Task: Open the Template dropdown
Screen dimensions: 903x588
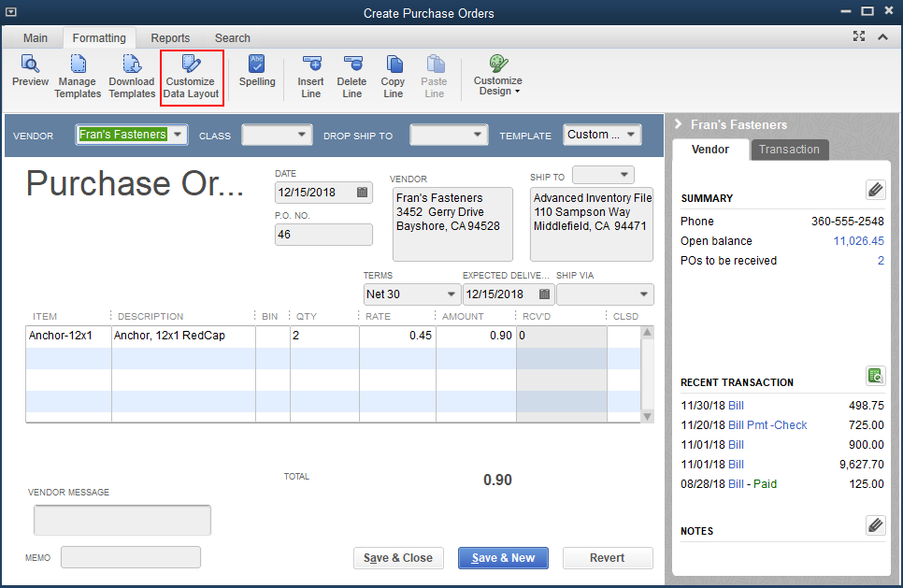Action: 632,135
